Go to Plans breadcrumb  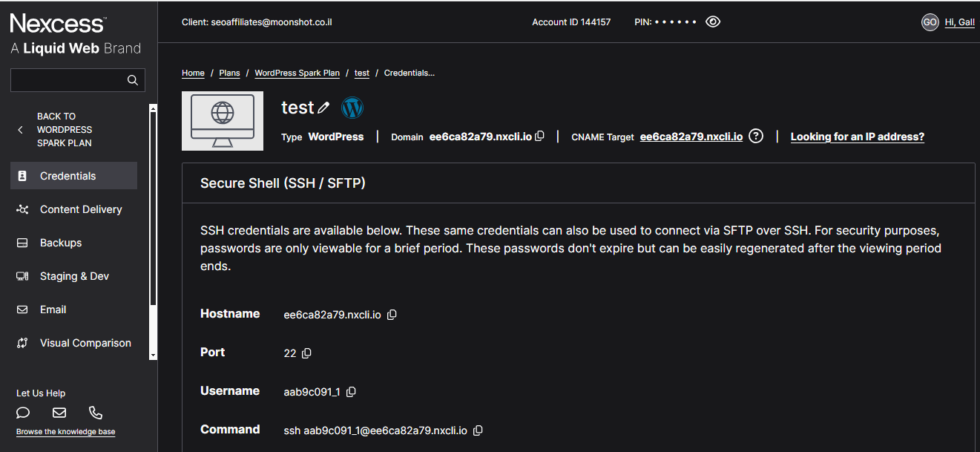click(x=229, y=73)
